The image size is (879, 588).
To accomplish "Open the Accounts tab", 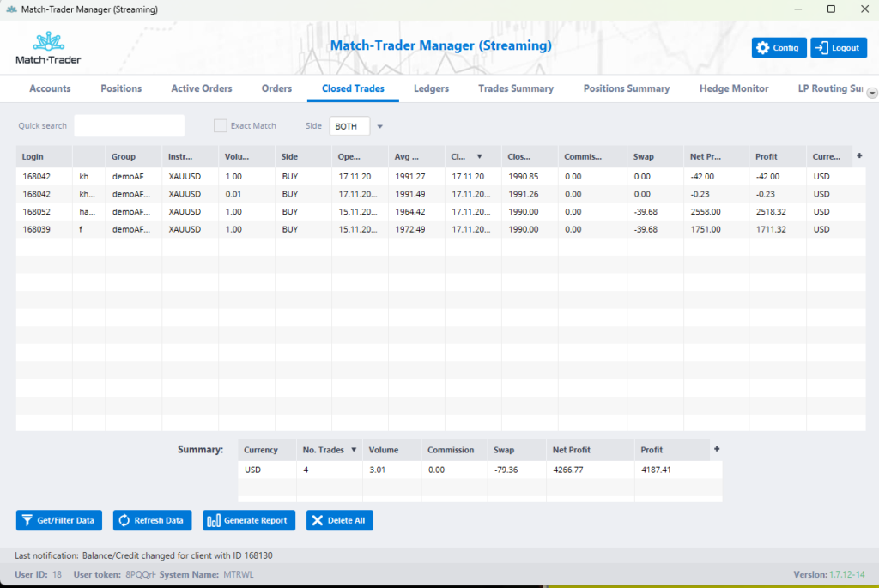I will coord(50,88).
